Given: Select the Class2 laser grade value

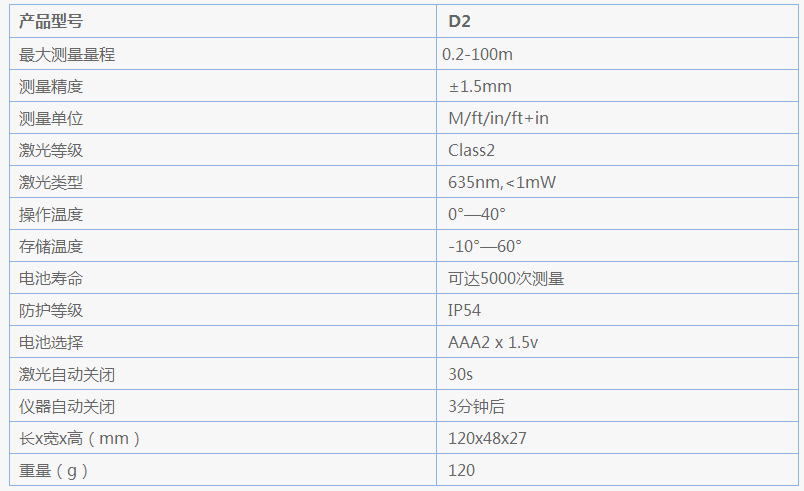Looking at the screenshot, I should click(x=471, y=150).
